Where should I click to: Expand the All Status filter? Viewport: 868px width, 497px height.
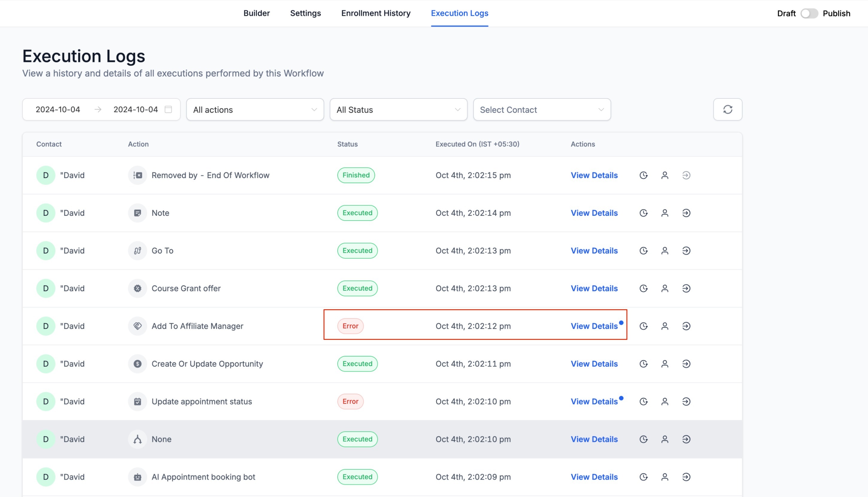398,110
